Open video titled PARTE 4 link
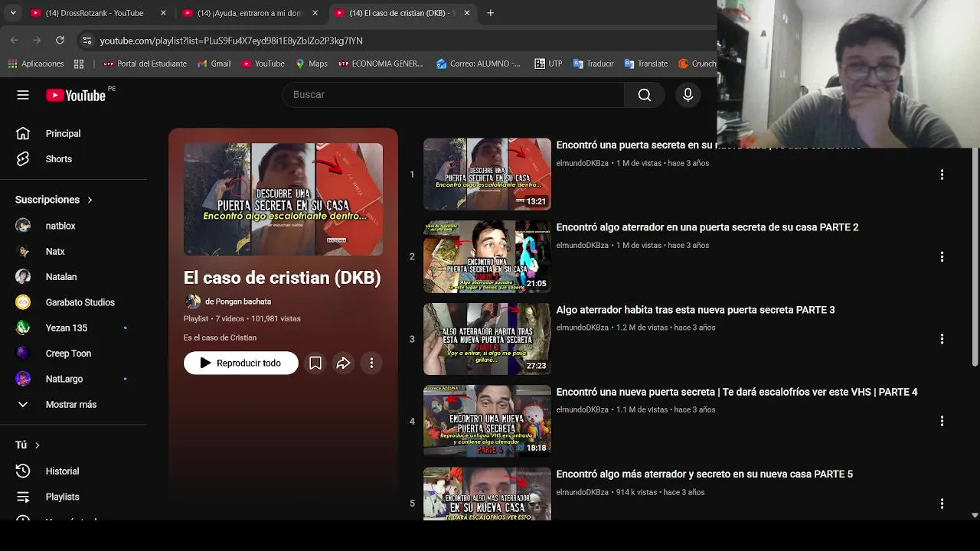Screen dimensions: 980x551 point(737,392)
